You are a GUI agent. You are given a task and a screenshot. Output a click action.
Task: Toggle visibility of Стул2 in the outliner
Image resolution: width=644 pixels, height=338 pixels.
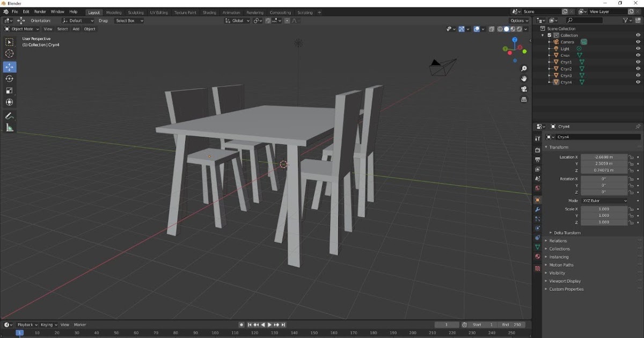pyautogui.click(x=639, y=69)
